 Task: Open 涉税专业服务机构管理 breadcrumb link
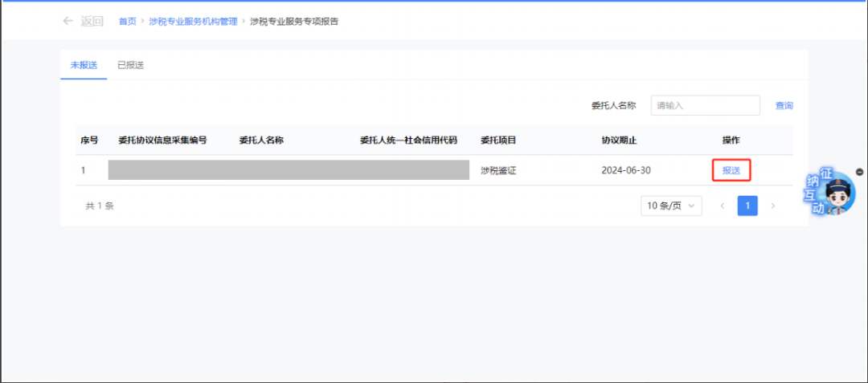click(x=193, y=22)
